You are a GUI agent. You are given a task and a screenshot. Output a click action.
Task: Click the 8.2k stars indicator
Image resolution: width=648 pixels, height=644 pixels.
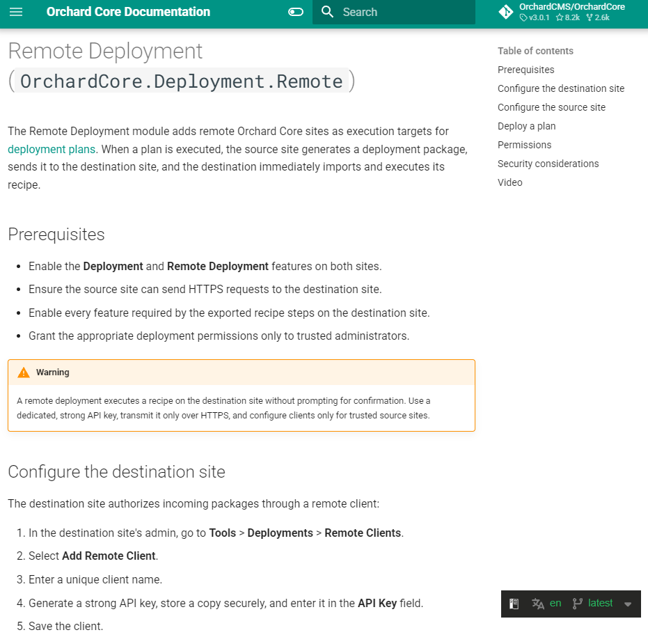coord(568,17)
